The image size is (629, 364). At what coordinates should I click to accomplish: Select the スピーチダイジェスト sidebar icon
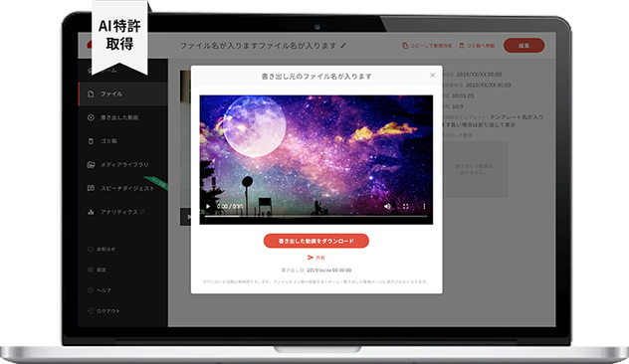point(91,188)
